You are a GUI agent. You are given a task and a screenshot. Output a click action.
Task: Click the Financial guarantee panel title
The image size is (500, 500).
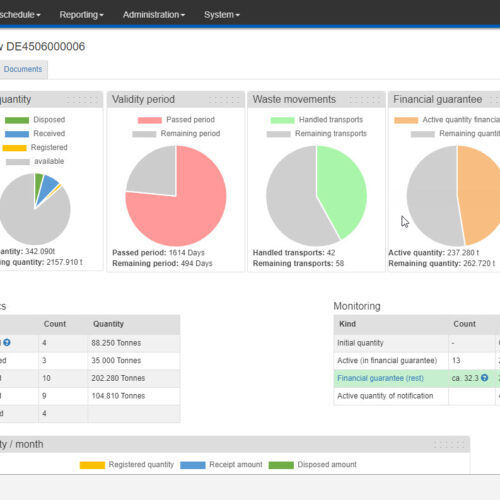tap(437, 99)
